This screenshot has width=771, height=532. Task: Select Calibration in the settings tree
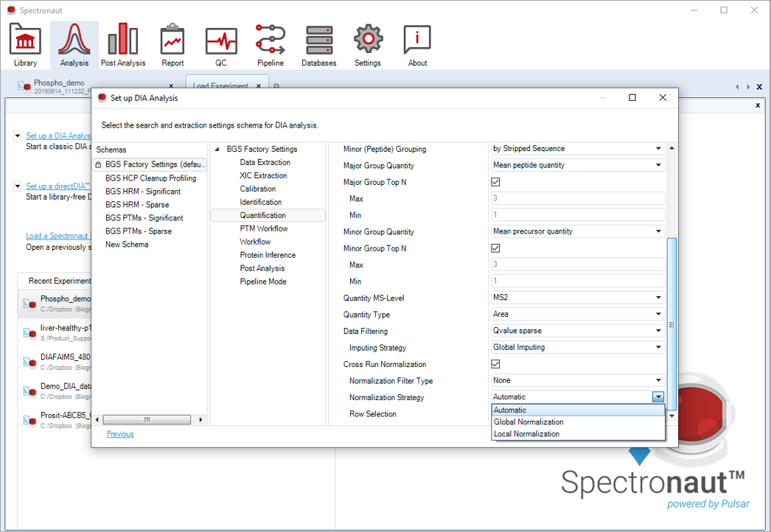[258, 189]
